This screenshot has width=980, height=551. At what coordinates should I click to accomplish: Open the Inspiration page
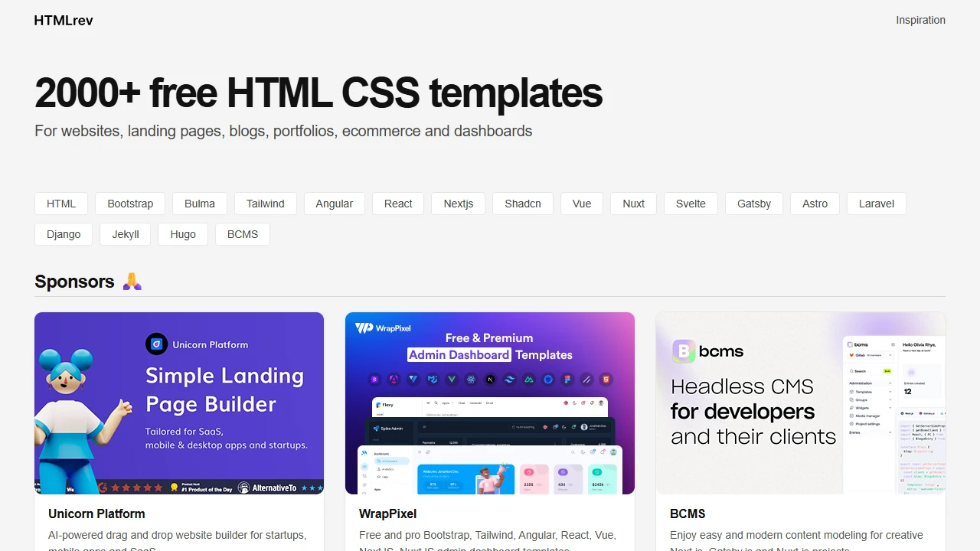click(920, 20)
